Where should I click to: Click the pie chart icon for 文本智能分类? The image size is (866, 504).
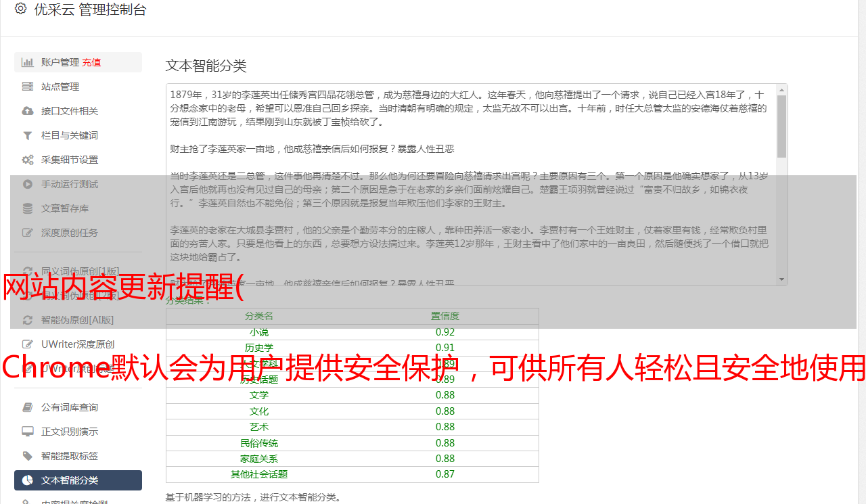(28, 480)
